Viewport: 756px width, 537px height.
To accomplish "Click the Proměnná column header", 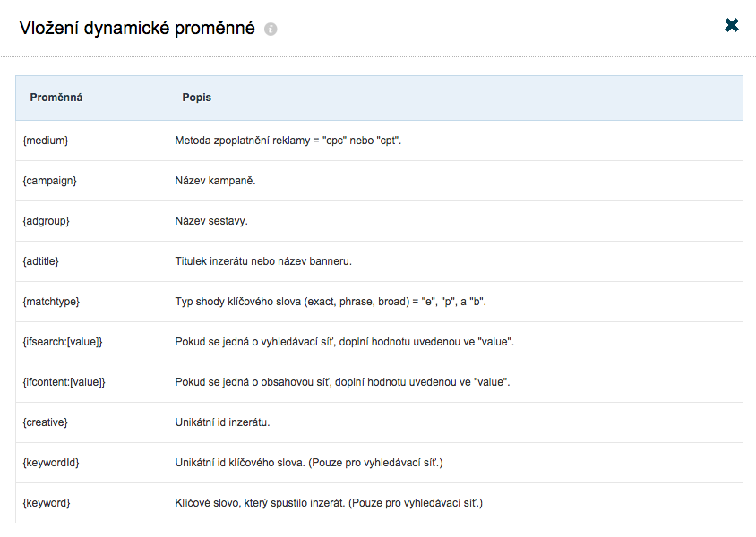I will (56, 98).
